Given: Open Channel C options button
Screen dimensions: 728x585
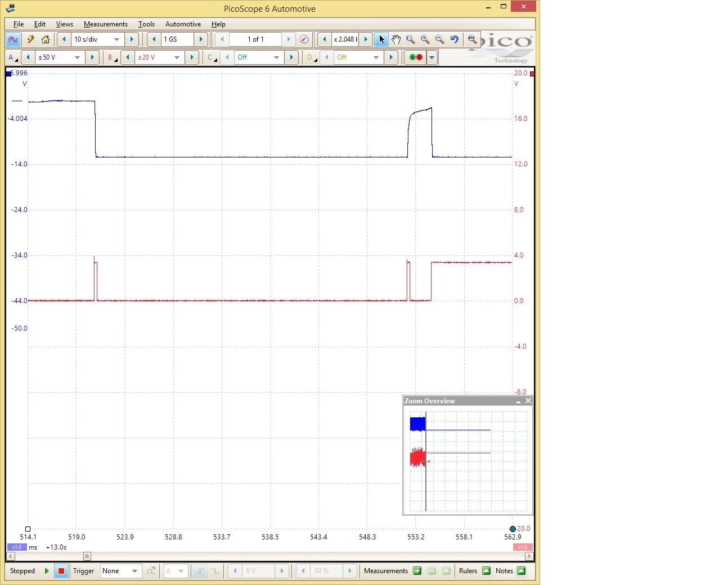Looking at the screenshot, I should pos(212,57).
